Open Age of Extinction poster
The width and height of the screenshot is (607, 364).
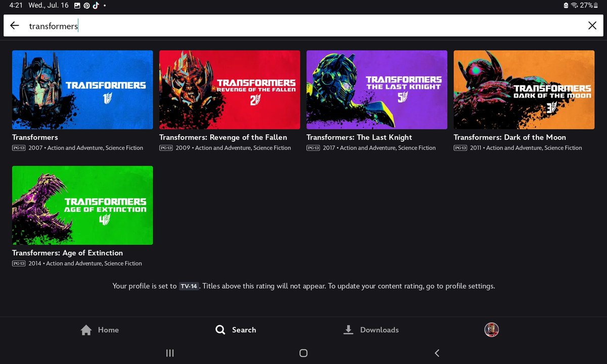point(82,205)
